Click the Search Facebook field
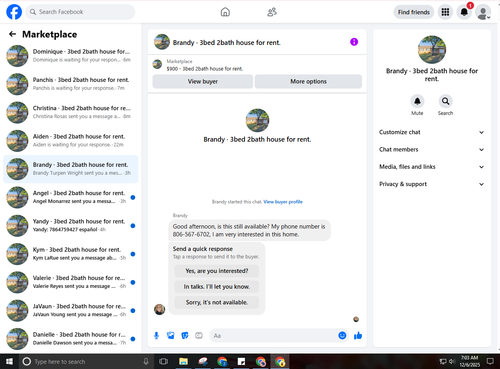The image size is (500, 369). click(x=80, y=12)
